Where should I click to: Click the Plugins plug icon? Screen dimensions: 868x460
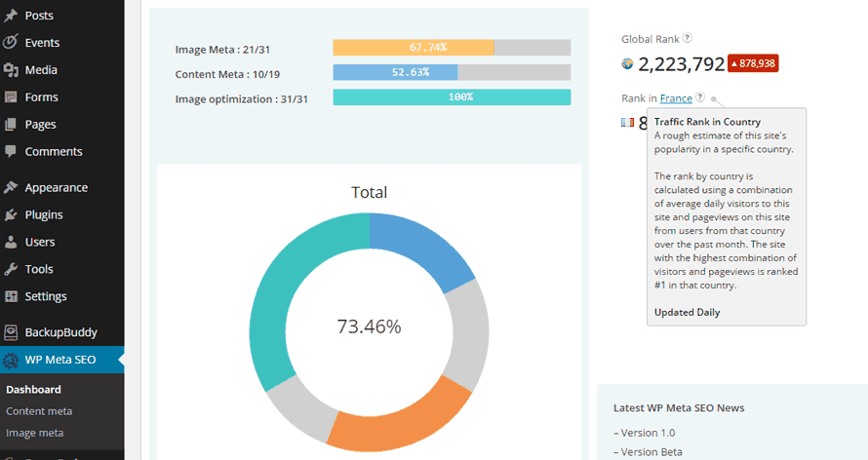[x=11, y=214]
